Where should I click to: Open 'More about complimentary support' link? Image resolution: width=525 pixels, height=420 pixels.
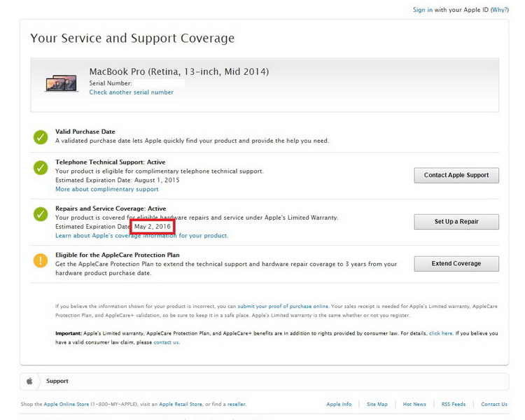click(106, 189)
